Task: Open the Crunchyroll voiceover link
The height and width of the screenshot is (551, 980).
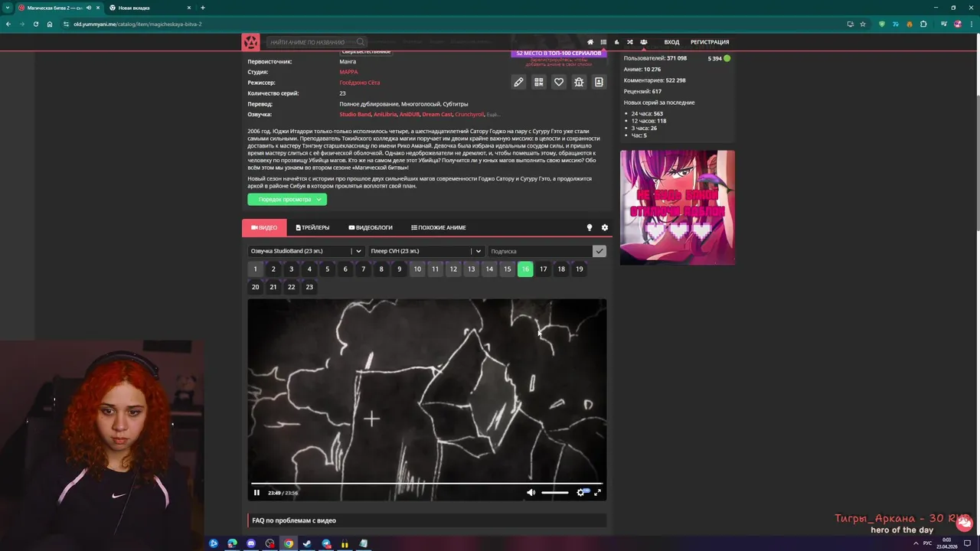Action: [x=469, y=115]
